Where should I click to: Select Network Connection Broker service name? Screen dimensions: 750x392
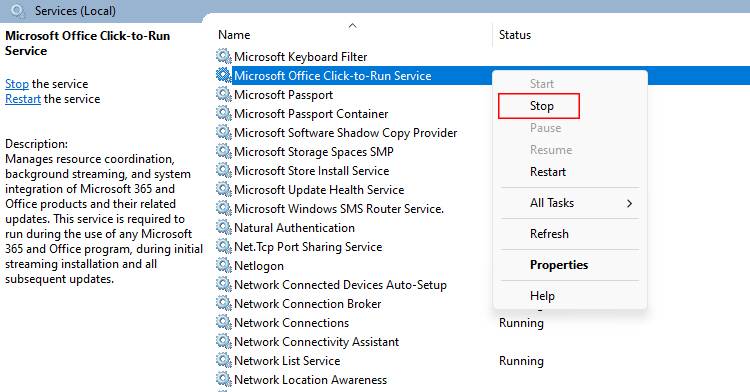[308, 304]
